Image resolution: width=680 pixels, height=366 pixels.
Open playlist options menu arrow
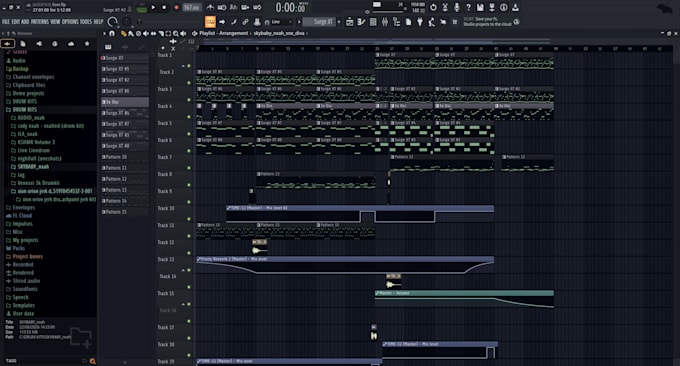click(104, 33)
